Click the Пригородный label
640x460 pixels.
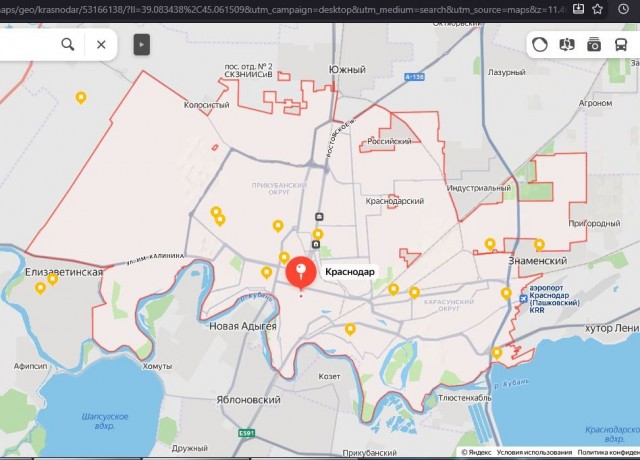[594, 223]
